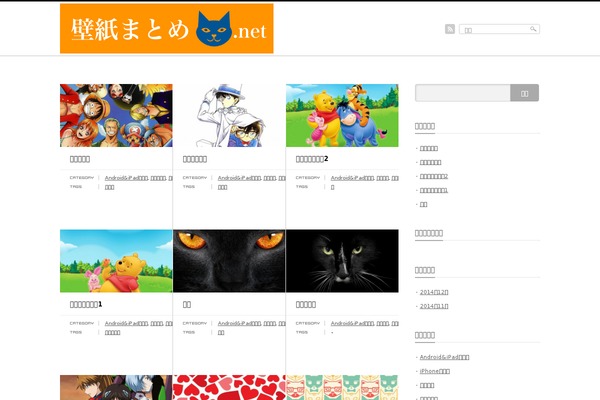Open the black cat with whiskers thumbnail
Viewport: 600px width, 400px height.
point(342,261)
